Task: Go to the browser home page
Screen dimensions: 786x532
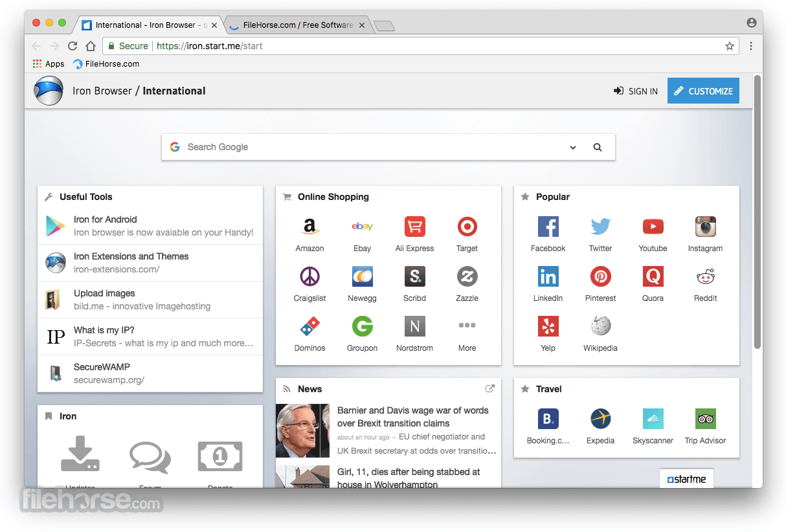Action: [91, 46]
